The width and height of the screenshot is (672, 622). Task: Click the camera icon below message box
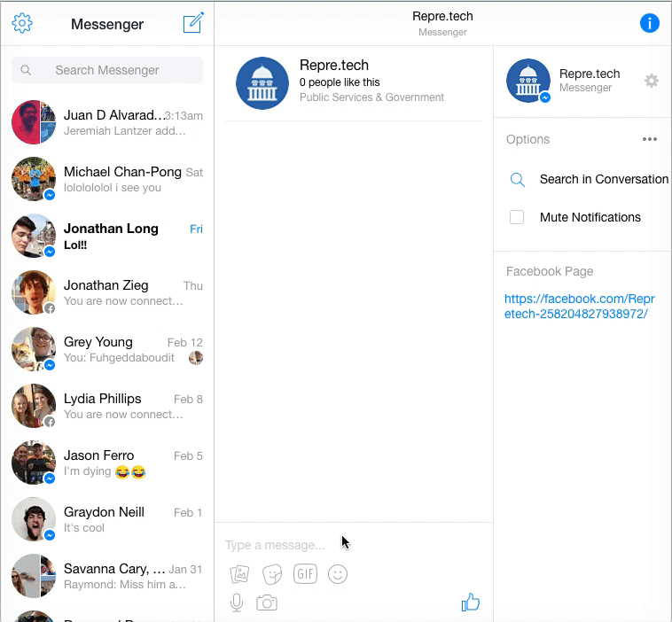tap(267, 603)
